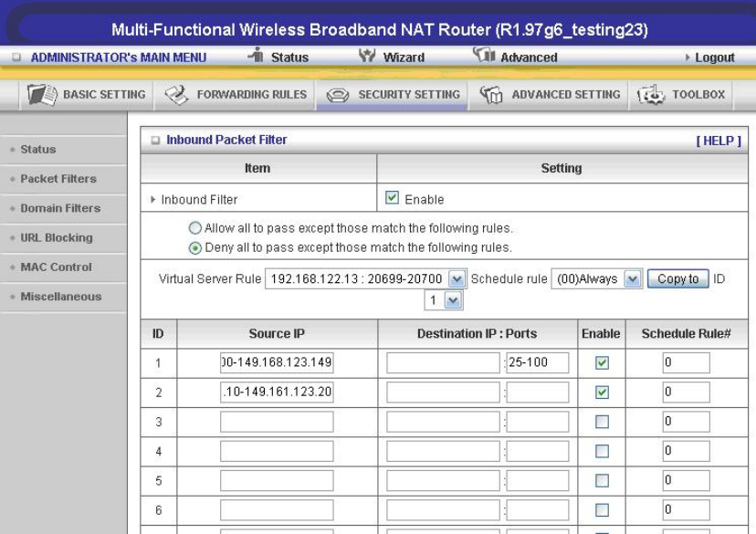Click rule 2 Destination IP field
Screen dimensions: 756x534
click(x=443, y=392)
